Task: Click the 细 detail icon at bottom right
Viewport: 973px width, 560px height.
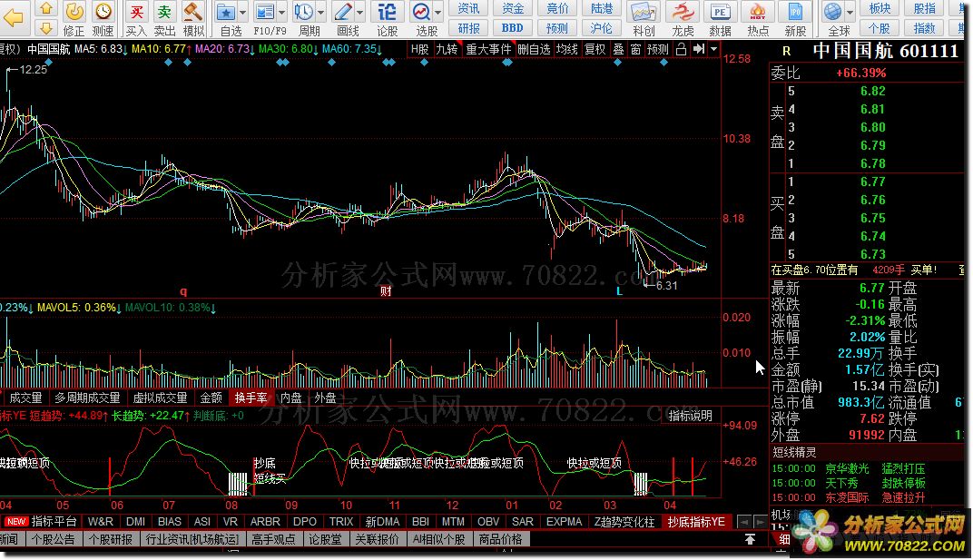Action: [784, 539]
